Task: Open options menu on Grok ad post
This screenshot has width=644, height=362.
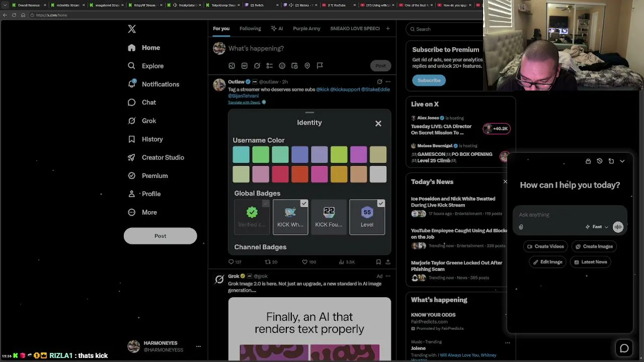Action: 388,276
